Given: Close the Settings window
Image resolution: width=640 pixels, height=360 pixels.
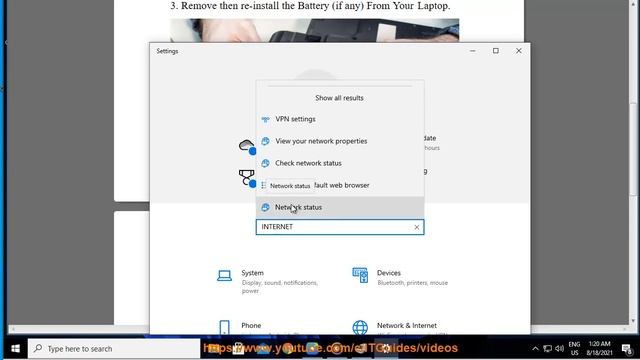Looking at the screenshot, I should pos(519,51).
